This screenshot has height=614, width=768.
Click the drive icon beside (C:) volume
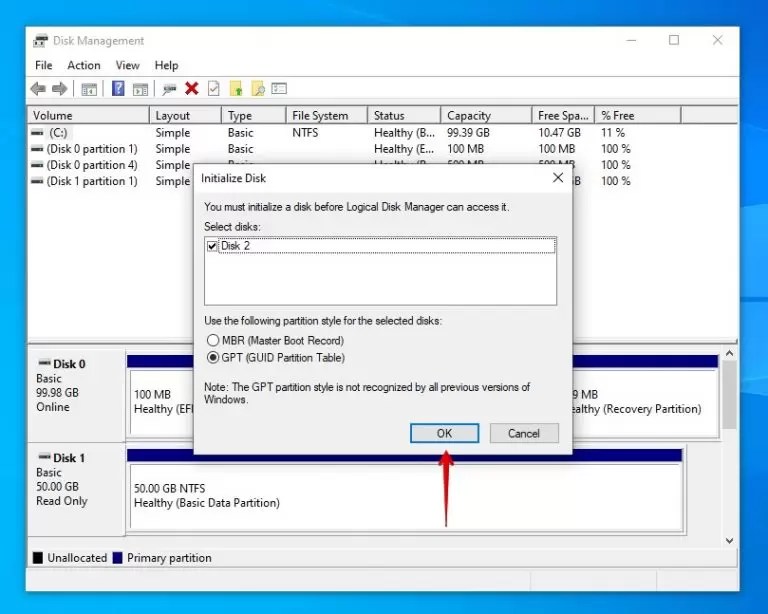(x=37, y=133)
